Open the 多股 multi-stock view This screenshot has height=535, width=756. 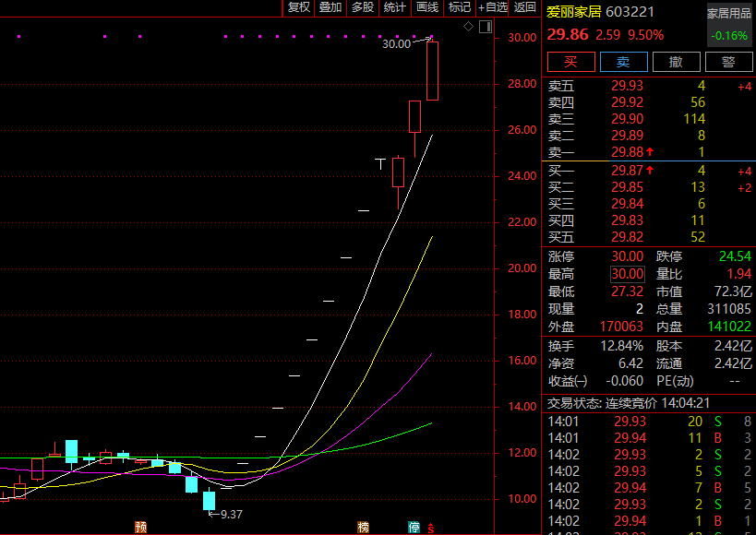pyautogui.click(x=363, y=7)
